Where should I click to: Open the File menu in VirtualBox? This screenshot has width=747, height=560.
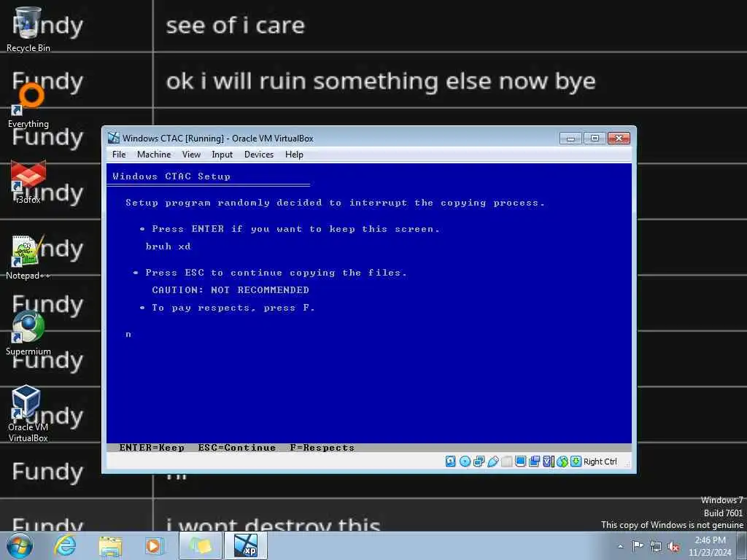click(119, 155)
